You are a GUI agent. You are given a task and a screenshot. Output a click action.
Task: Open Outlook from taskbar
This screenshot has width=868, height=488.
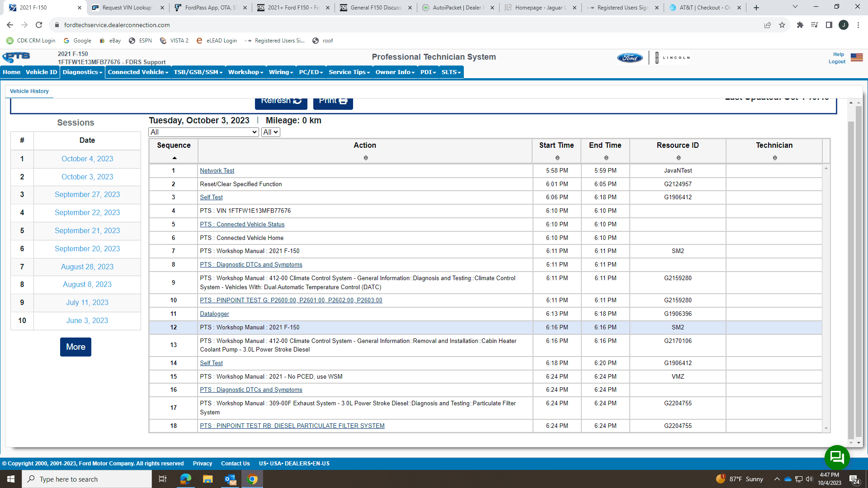click(230, 479)
